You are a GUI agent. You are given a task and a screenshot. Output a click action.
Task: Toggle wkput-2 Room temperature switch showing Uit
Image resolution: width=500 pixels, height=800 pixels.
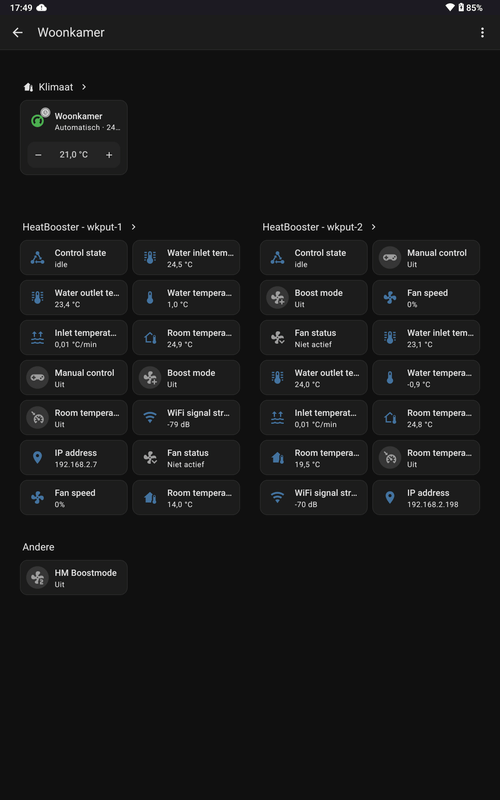pos(390,458)
